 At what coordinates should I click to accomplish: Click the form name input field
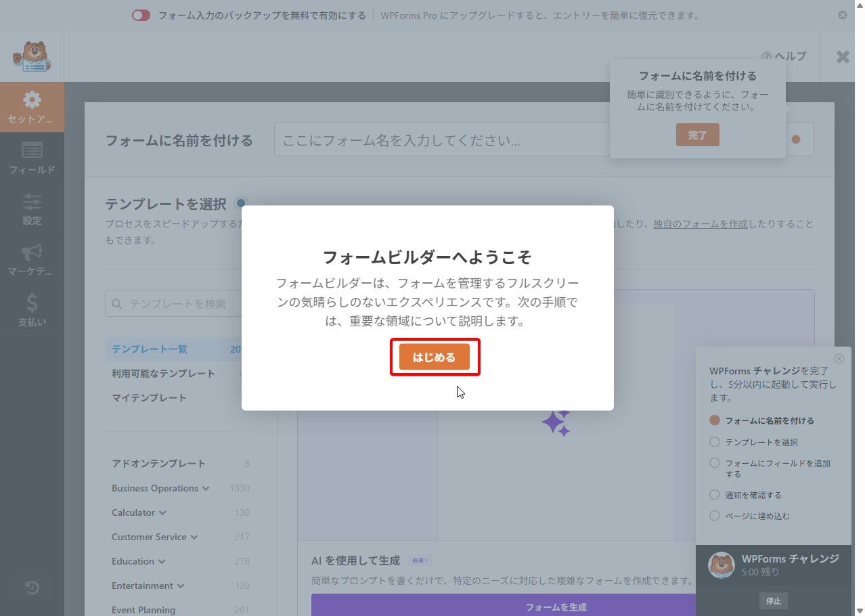coord(440,140)
